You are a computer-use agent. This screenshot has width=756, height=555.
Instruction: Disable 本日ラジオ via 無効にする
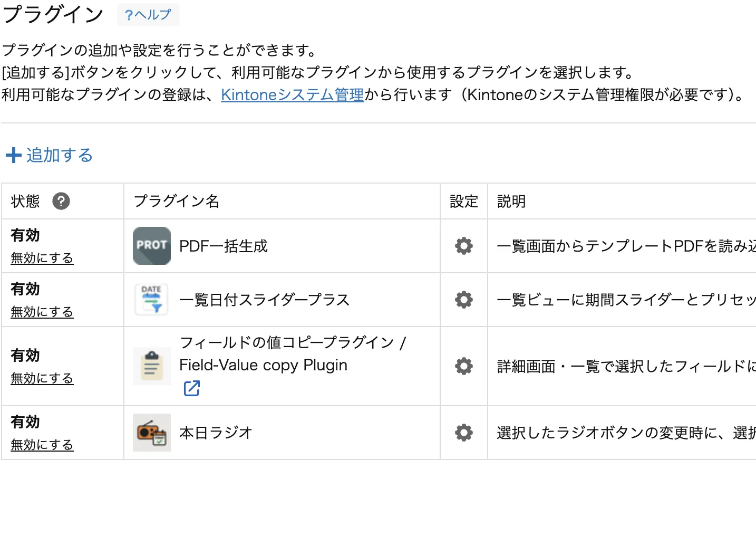tap(42, 444)
